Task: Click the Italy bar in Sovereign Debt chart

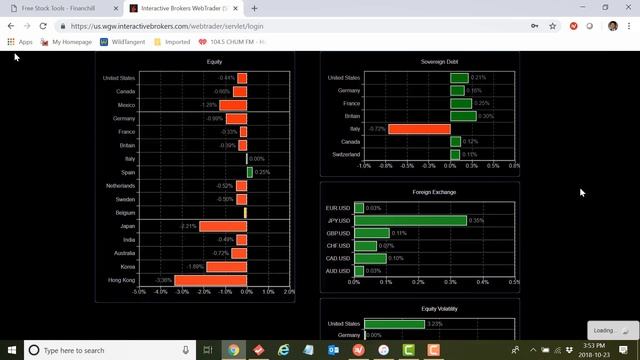Action: pos(419,129)
